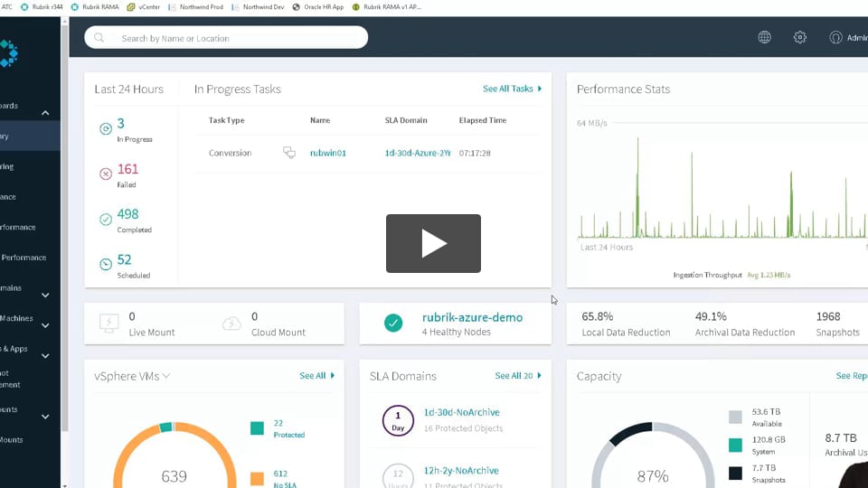
Task: Collapse the Dashboards sidebar section
Action: pyautogui.click(x=45, y=113)
